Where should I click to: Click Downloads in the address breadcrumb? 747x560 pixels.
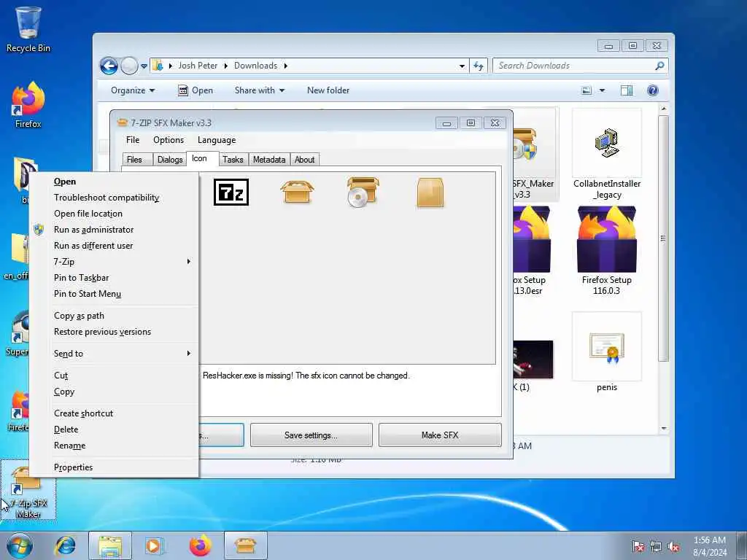(x=255, y=66)
